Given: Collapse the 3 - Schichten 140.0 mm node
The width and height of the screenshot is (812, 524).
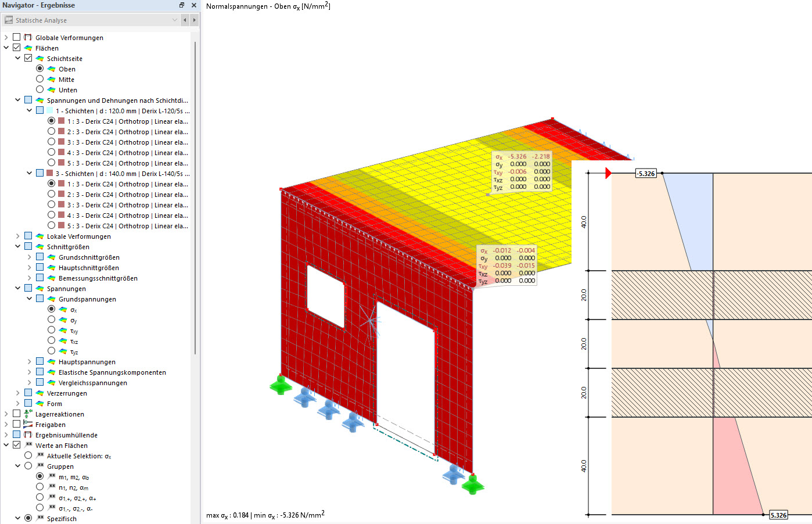Looking at the screenshot, I should point(30,173).
